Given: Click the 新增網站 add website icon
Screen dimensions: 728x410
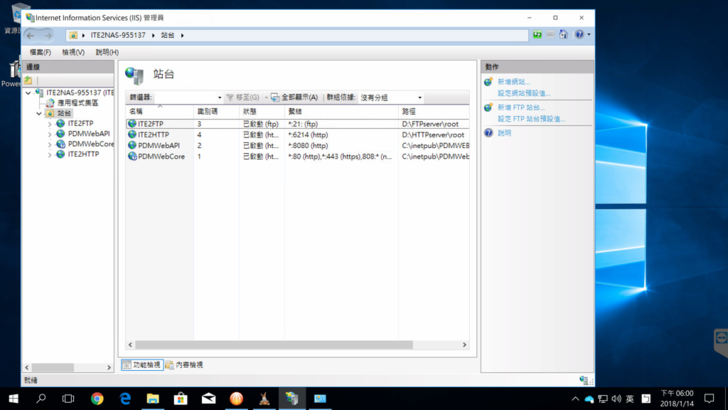Looking at the screenshot, I should [489, 82].
